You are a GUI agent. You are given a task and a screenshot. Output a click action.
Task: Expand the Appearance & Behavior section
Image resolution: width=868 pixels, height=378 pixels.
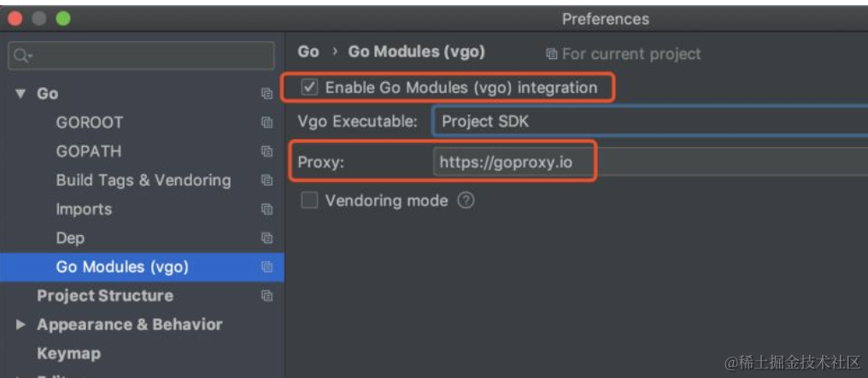(x=21, y=325)
